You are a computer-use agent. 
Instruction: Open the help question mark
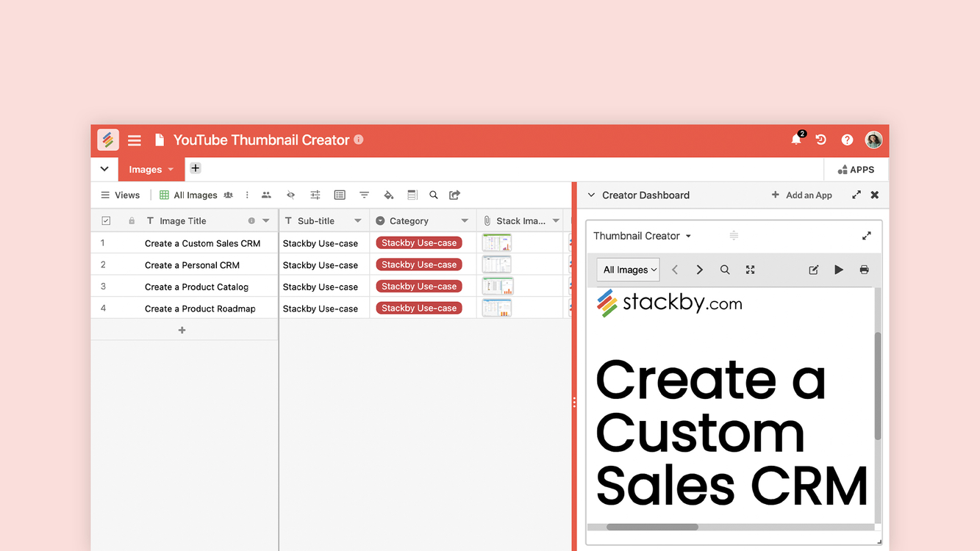point(847,140)
